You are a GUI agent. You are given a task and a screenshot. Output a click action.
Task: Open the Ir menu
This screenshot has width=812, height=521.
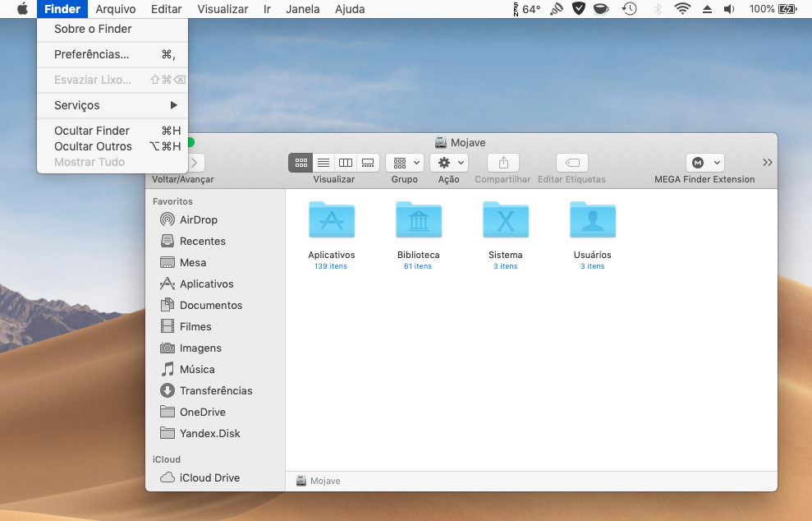(x=267, y=9)
